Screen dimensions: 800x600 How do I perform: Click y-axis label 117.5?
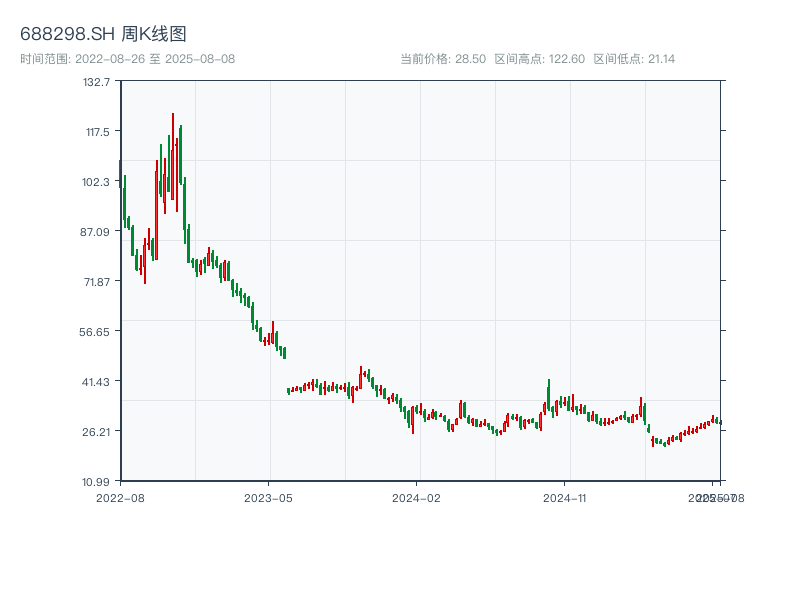coord(98,132)
